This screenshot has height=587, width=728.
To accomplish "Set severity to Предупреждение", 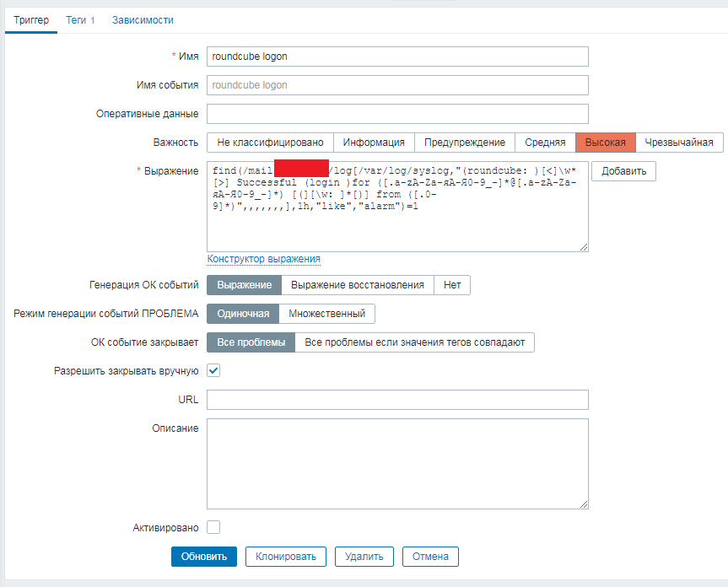I will pos(465,143).
